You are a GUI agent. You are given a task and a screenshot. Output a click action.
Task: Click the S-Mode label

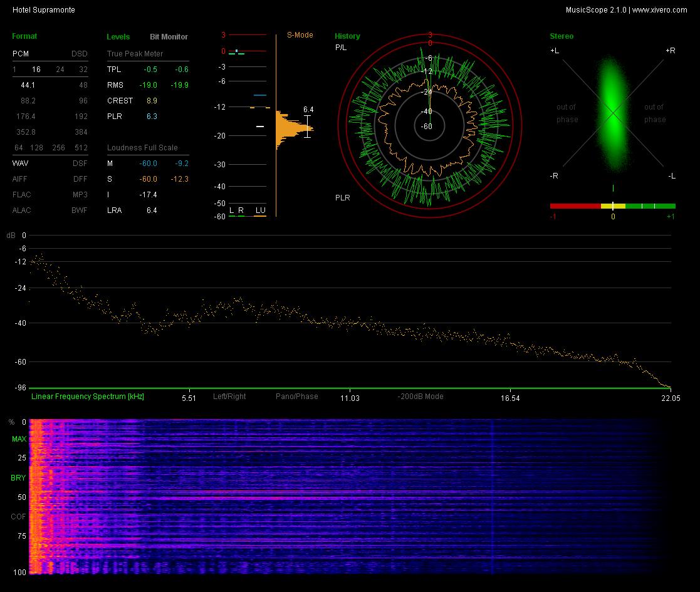tap(300, 35)
